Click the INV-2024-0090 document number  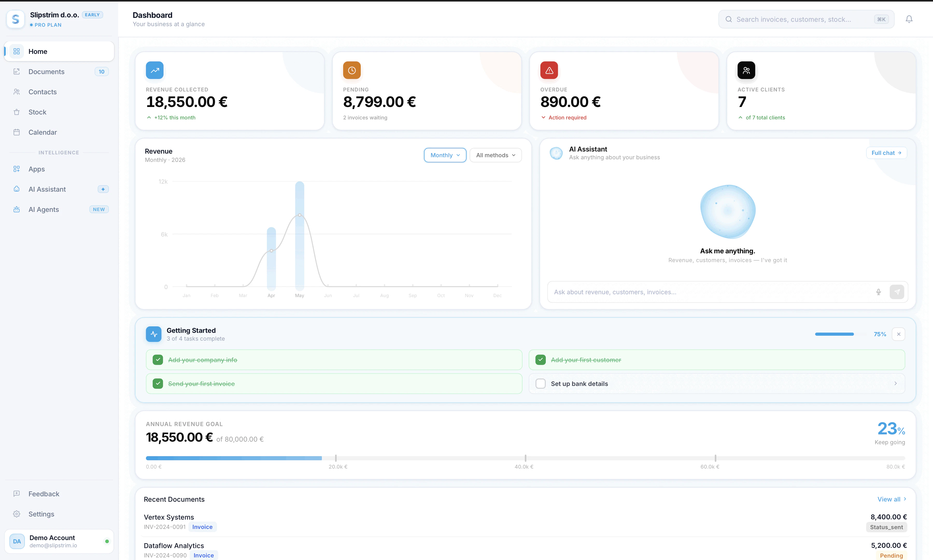coord(165,555)
